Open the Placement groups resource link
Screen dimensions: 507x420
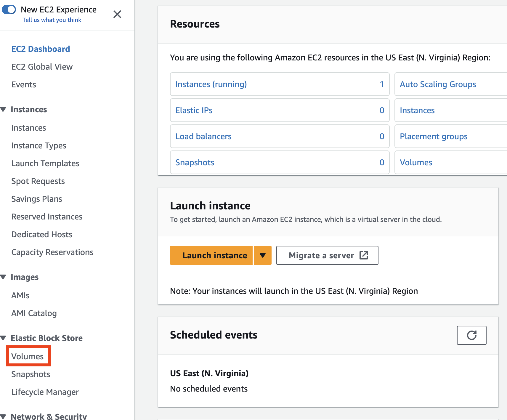434,136
